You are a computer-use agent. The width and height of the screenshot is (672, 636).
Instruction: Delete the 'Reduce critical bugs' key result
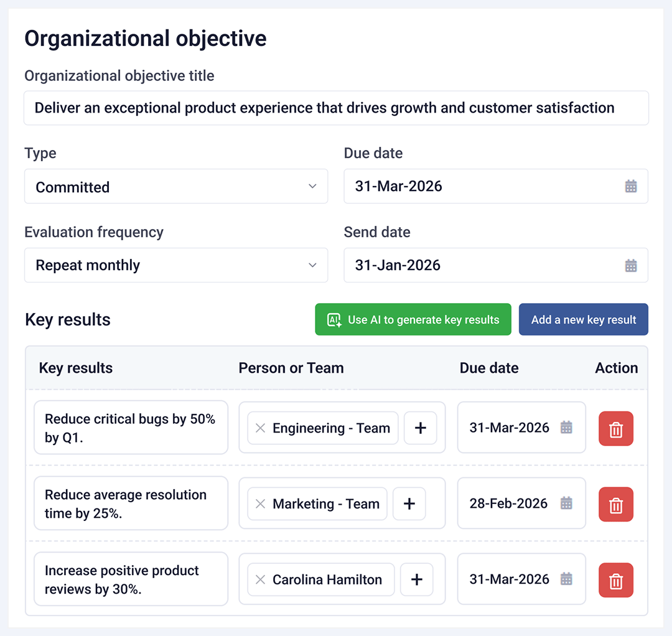(x=615, y=429)
